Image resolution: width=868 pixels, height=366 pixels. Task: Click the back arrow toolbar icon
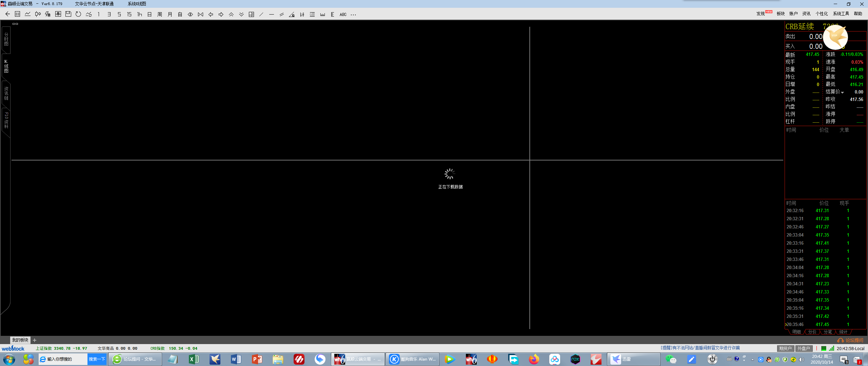click(7, 14)
